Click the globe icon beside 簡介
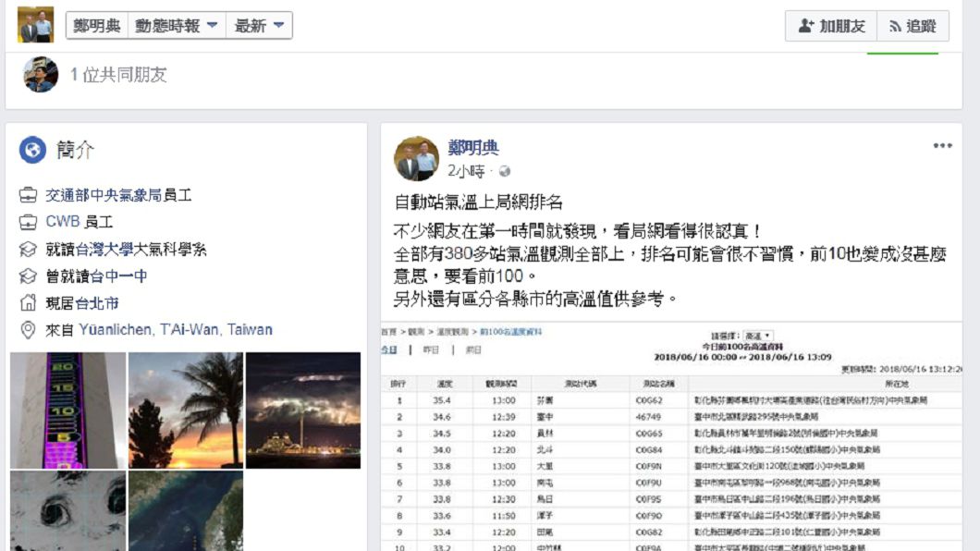Screen dimensions: 980x551 click(x=32, y=150)
